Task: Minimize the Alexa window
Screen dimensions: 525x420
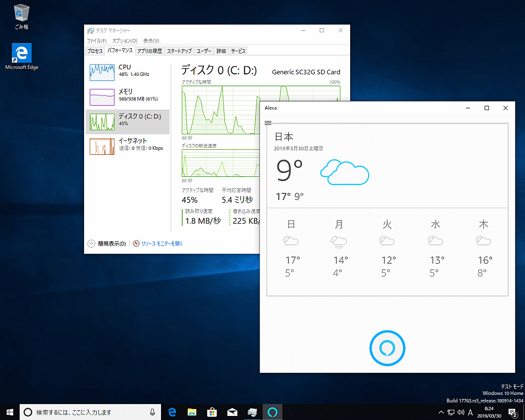Action: point(468,108)
